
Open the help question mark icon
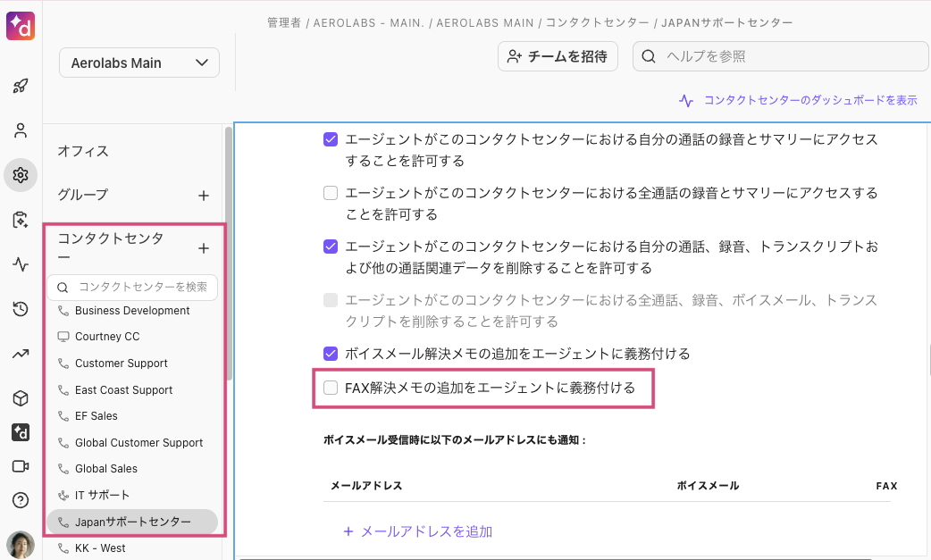point(21,500)
